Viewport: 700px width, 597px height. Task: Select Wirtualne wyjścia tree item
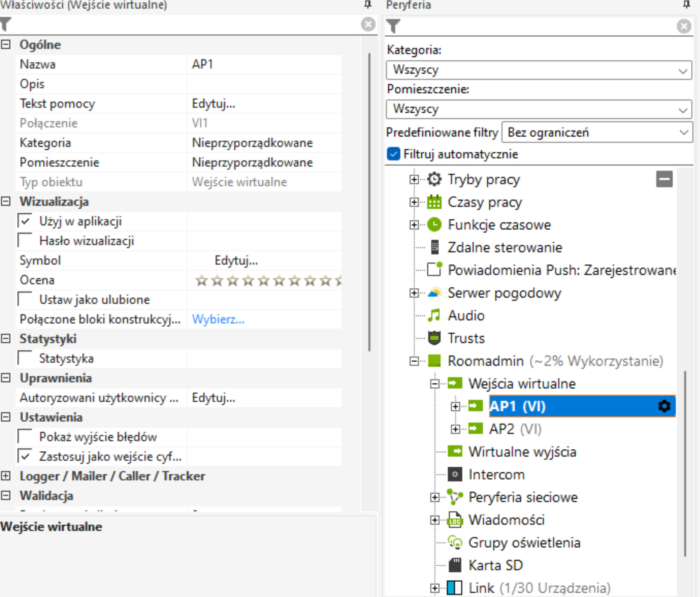[522, 452]
